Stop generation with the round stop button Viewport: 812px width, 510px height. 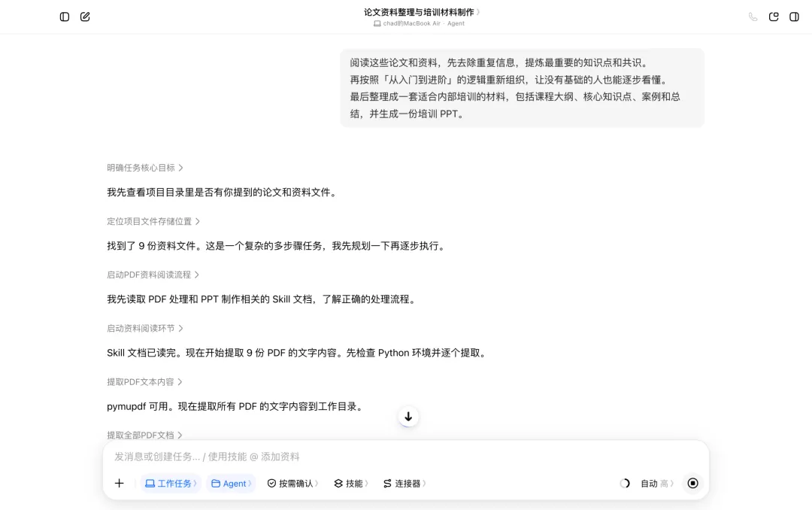click(x=692, y=483)
